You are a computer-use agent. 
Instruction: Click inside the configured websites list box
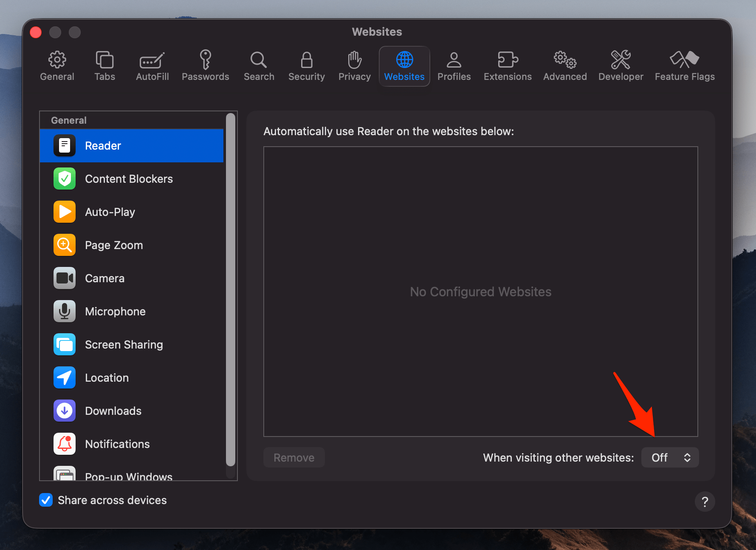tap(480, 292)
